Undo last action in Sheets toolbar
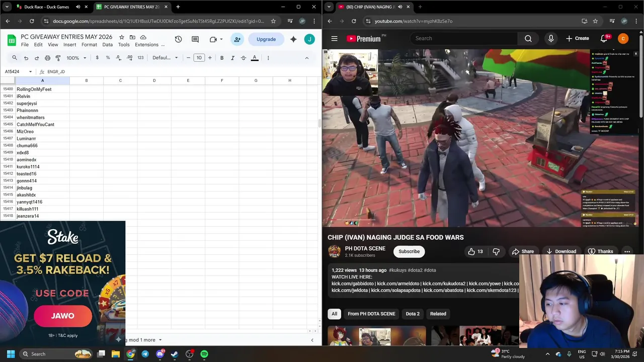 pos(26,58)
